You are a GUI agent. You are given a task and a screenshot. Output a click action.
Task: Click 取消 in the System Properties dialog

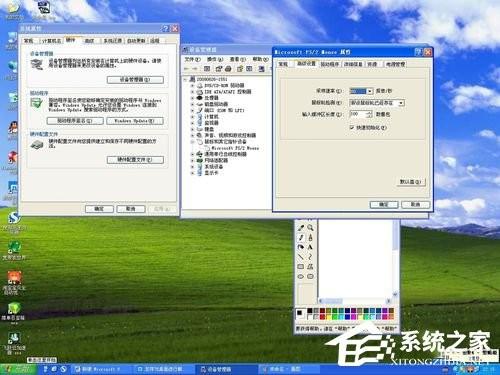click(x=131, y=209)
